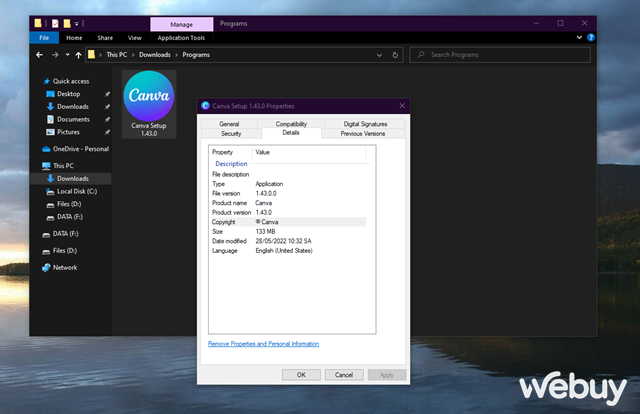Click the Refresh button beside address bar
This screenshot has height=414, width=640.
click(395, 55)
